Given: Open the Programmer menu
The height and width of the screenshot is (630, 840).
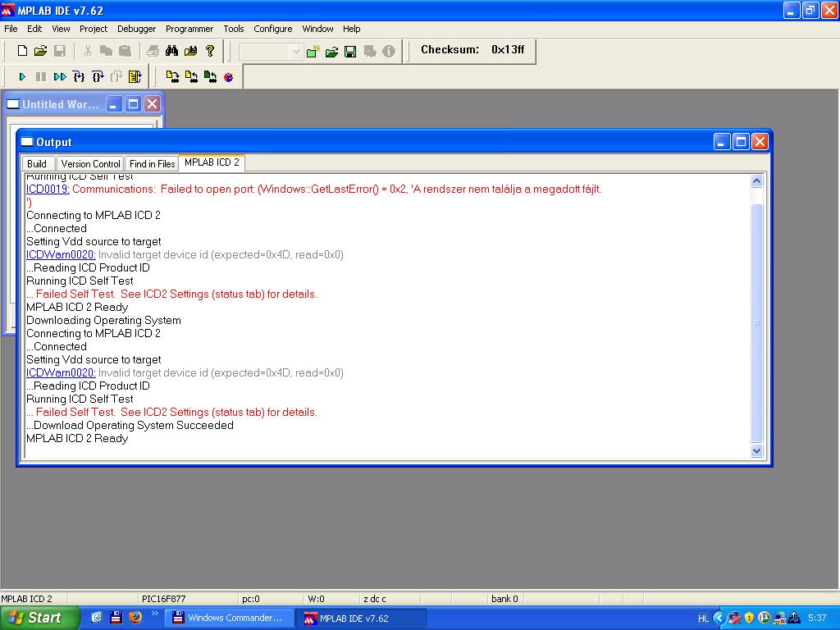Looking at the screenshot, I should coord(189,29).
